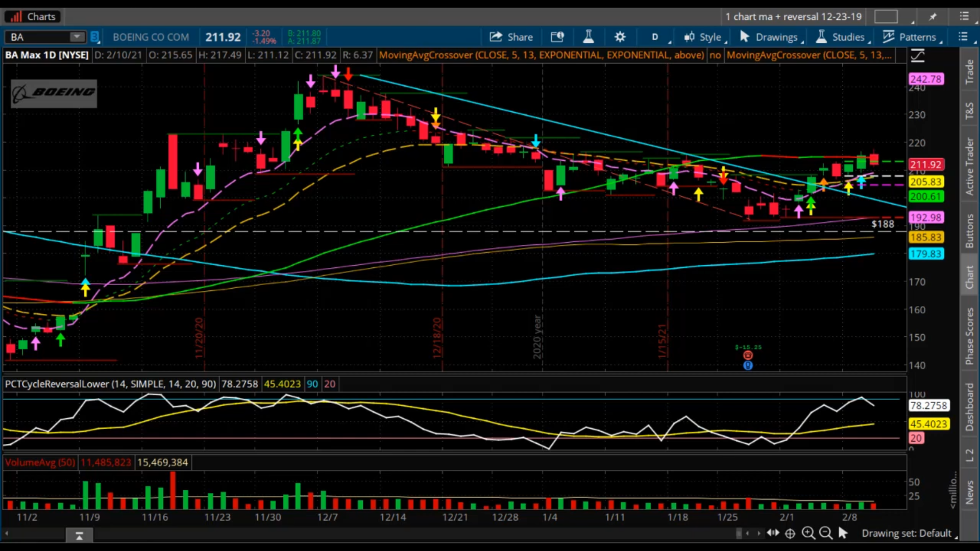The height and width of the screenshot is (551, 980).
Task: Open the News side tab
Action: [x=970, y=493]
